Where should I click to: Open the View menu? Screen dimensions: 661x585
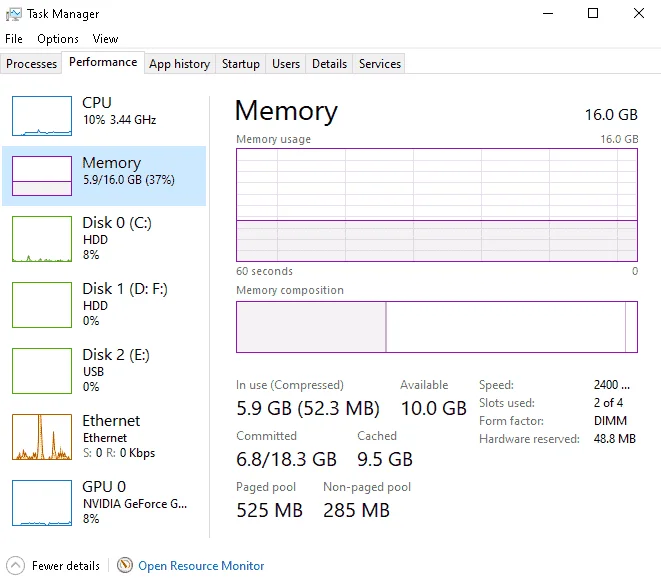(105, 39)
